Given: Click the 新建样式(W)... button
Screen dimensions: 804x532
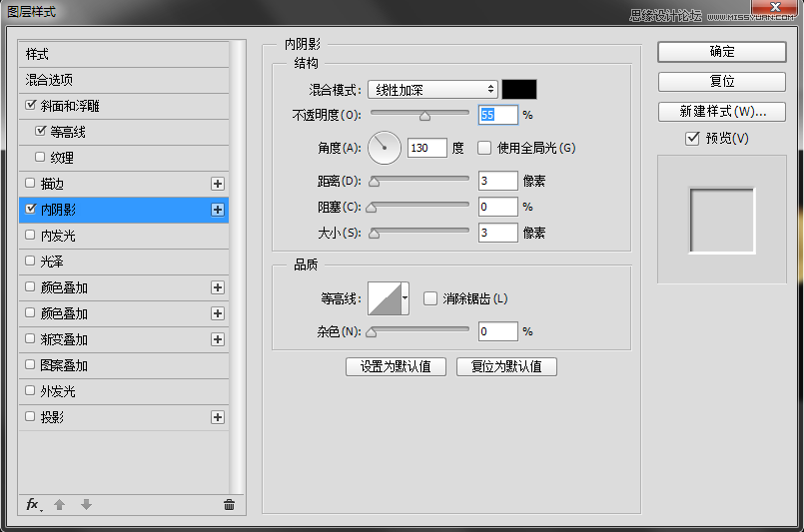Looking at the screenshot, I should point(721,111).
